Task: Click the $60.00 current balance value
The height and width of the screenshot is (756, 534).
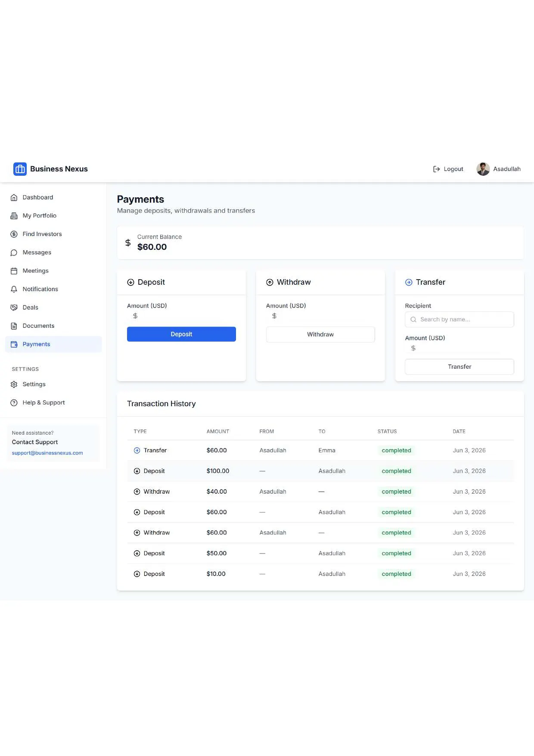Action: 152,247
